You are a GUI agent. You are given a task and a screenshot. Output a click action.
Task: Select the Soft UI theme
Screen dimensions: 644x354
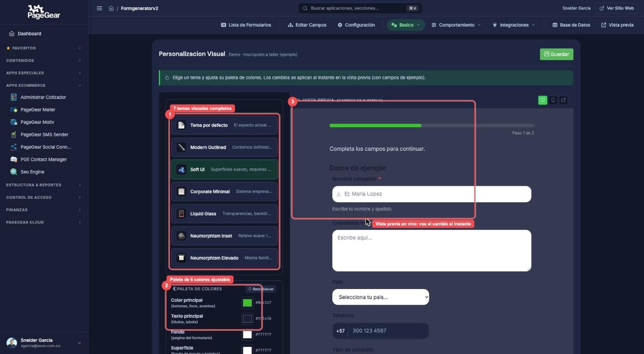[x=224, y=170]
